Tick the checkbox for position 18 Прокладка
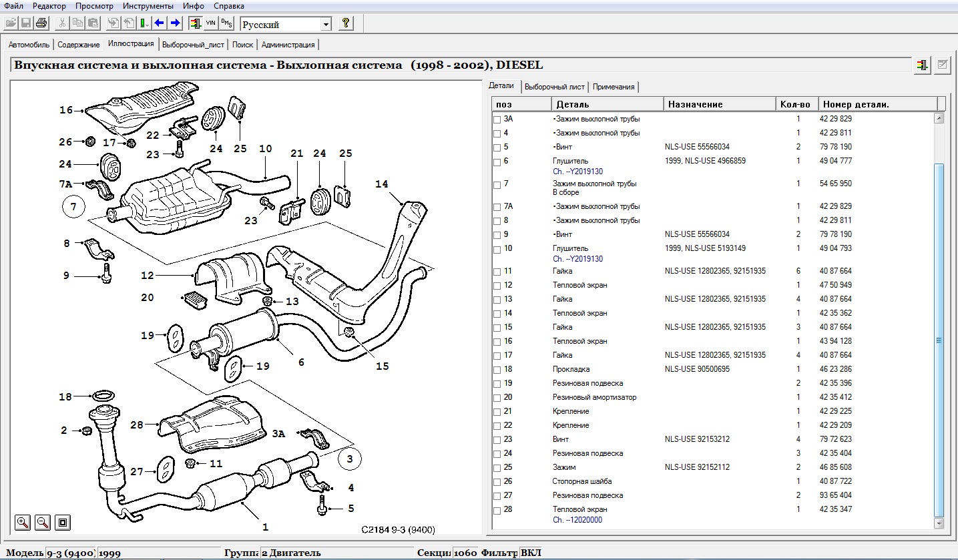The width and height of the screenshot is (958, 560). tap(497, 370)
